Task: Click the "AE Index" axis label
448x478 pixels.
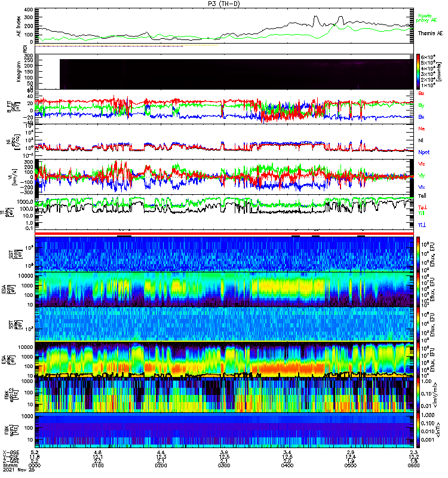Action: coord(19,26)
